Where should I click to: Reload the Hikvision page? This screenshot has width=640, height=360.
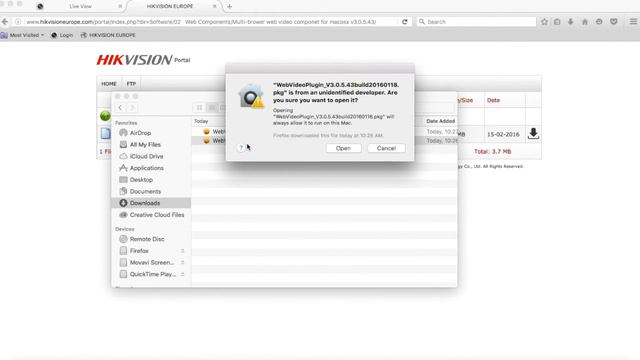[x=404, y=22]
